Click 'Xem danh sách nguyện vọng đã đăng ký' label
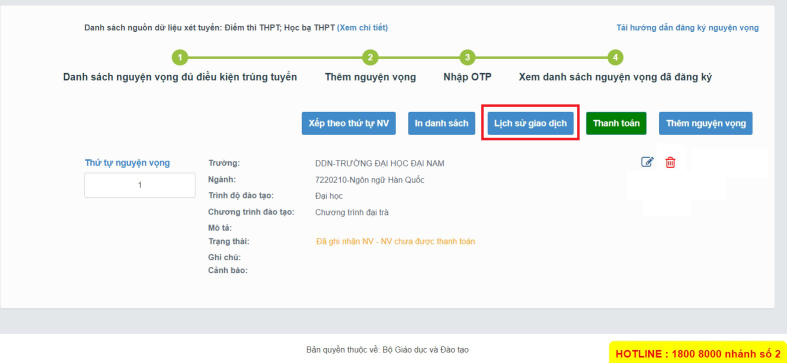The image size is (787, 363). point(615,77)
